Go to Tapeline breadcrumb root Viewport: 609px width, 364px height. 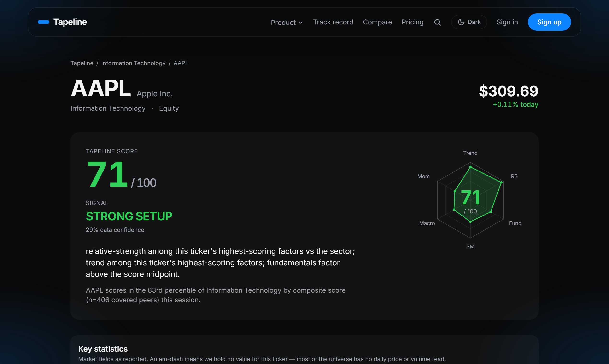82,63
